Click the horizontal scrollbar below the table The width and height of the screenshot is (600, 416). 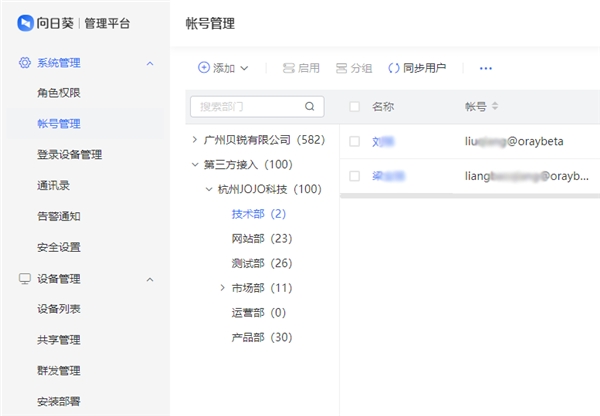[x=470, y=196]
